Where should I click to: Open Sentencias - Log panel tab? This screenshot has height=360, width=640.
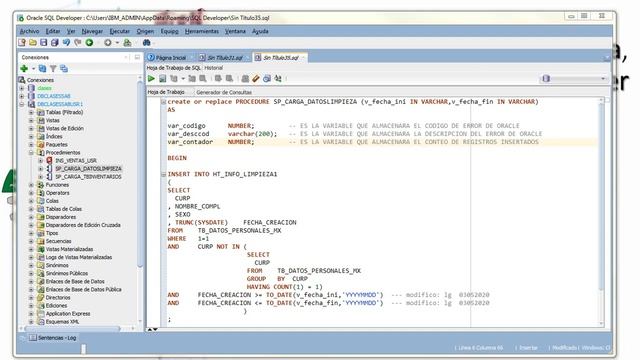(x=53, y=338)
